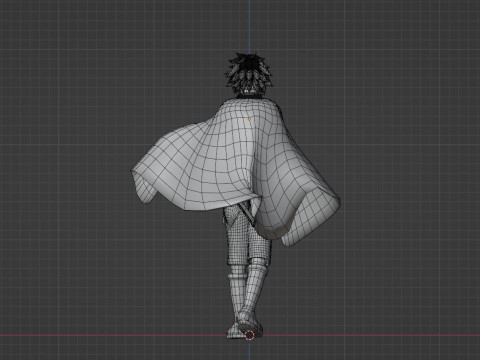
Task: Select the character's spiky hair mesh
Action: (x=250, y=74)
